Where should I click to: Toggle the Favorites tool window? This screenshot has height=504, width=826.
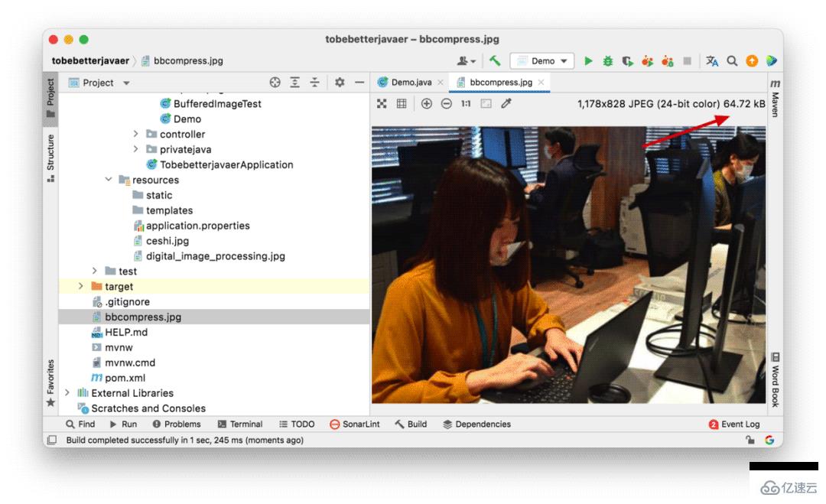click(50, 383)
